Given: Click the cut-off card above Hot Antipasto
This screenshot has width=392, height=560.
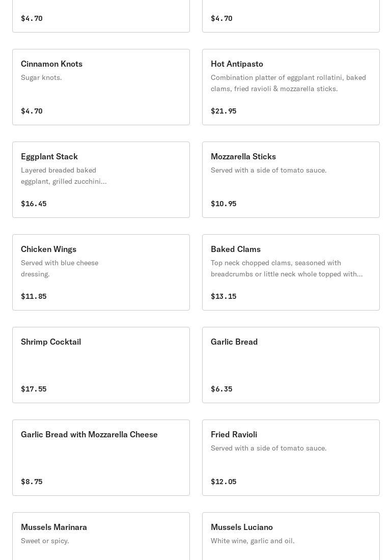Looking at the screenshot, I should point(291,16).
